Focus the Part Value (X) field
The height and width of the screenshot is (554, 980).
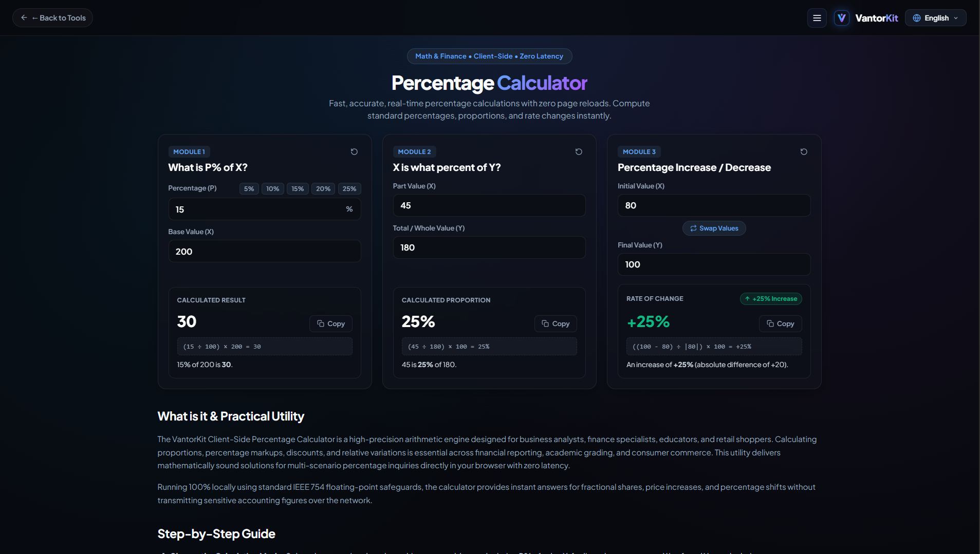pyautogui.click(x=489, y=205)
